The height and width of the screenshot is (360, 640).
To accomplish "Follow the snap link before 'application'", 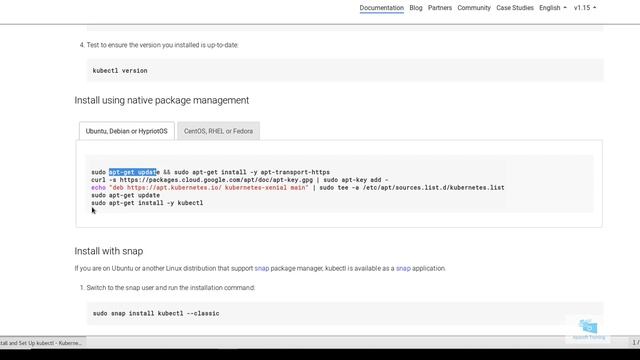I will [403, 268].
